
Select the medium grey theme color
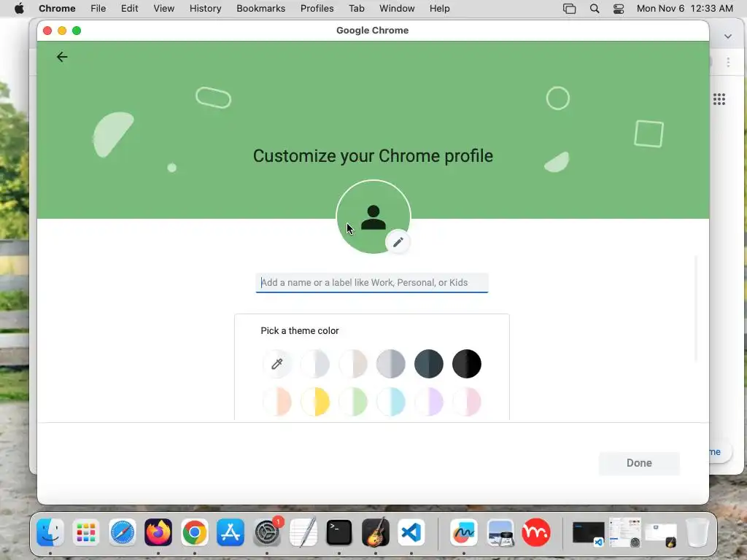click(x=391, y=364)
